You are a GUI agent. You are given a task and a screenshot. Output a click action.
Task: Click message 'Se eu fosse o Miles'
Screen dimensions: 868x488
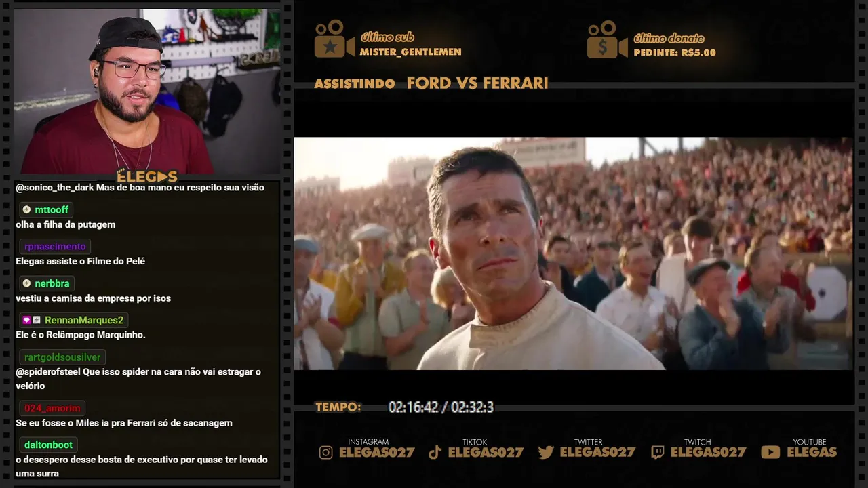124,423
